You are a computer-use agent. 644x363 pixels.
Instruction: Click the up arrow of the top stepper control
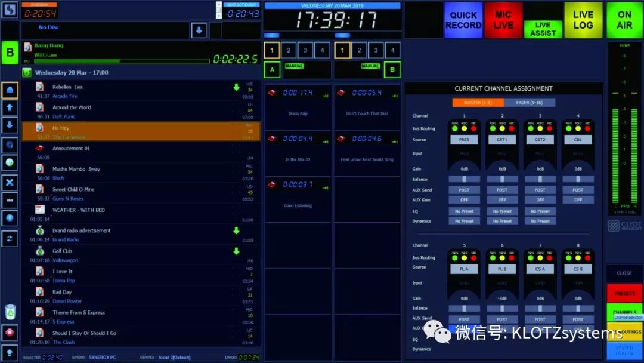pos(219,5)
